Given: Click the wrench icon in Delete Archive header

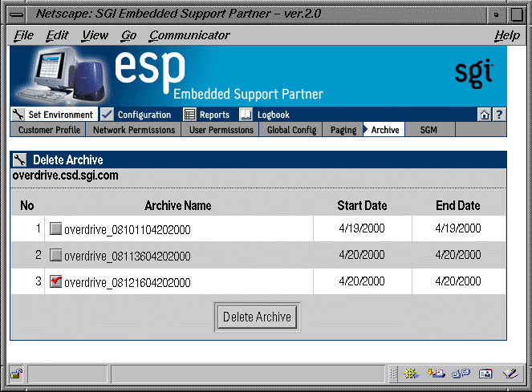Looking at the screenshot, I should pos(19,160).
